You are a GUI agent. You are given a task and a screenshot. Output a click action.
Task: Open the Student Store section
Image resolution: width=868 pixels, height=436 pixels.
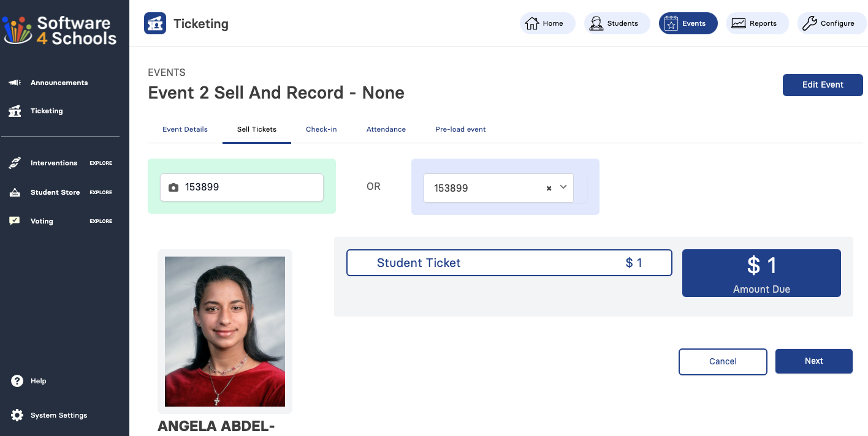tap(55, 192)
